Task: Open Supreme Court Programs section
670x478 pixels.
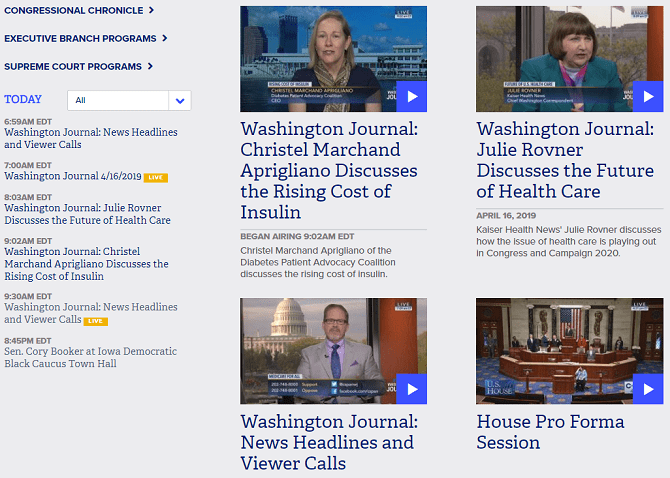Action: tap(73, 67)
